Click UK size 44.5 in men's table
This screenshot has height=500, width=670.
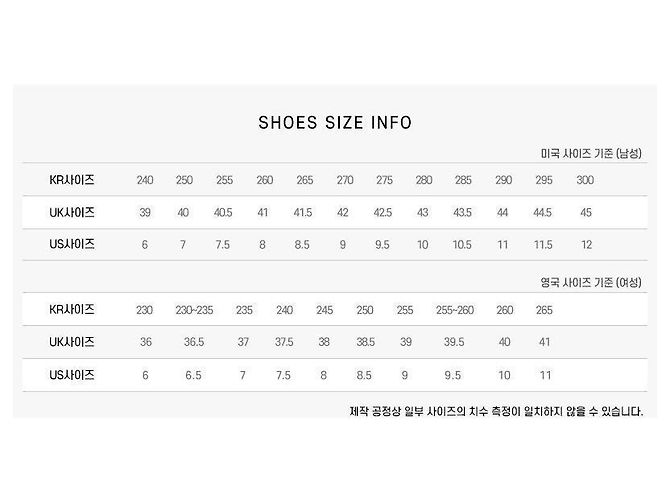point(542,212)
